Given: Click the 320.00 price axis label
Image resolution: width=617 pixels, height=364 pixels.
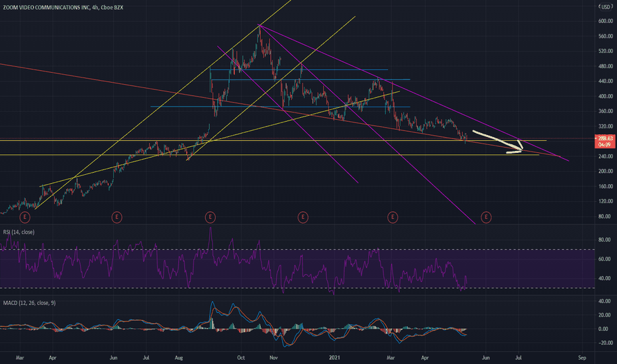Looking at the screenshot, I should (x=605, y=126).
